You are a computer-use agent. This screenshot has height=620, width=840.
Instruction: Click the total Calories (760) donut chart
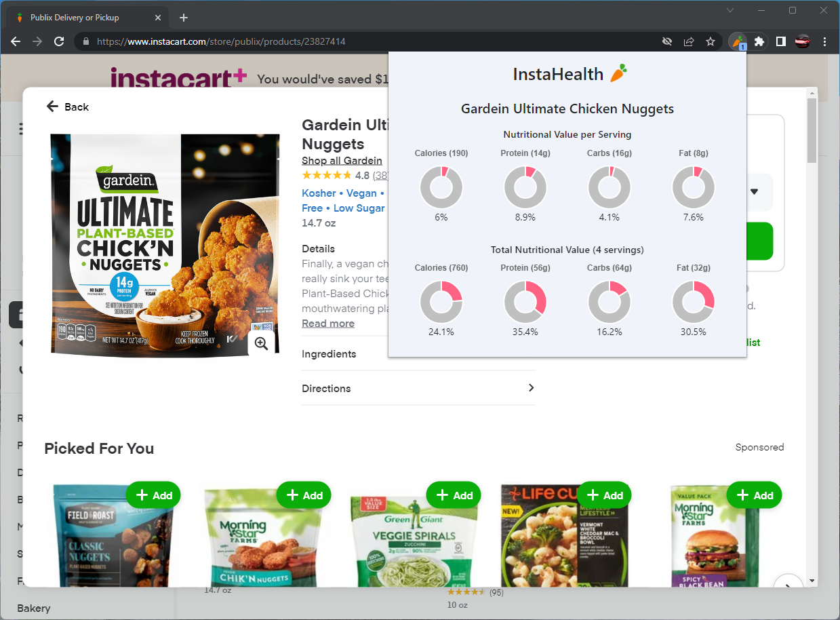click(x=441, y=302)
